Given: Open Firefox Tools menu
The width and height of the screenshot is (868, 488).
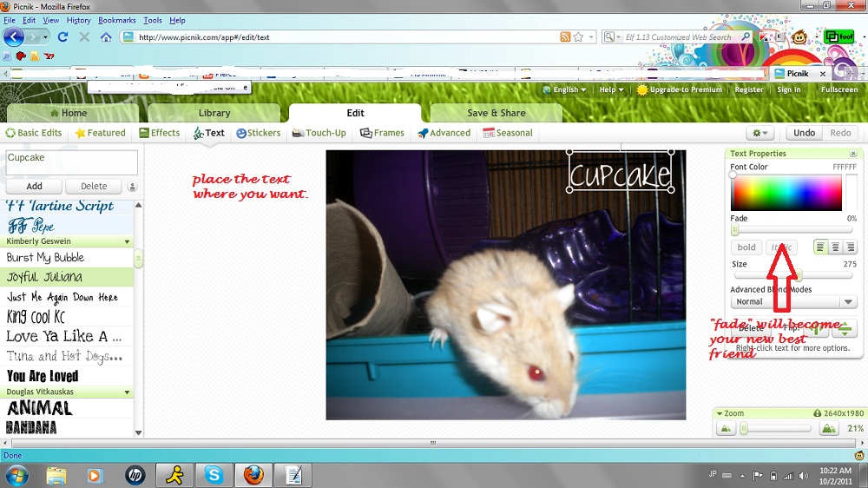Looking at the screenshot, I should 152,21.
